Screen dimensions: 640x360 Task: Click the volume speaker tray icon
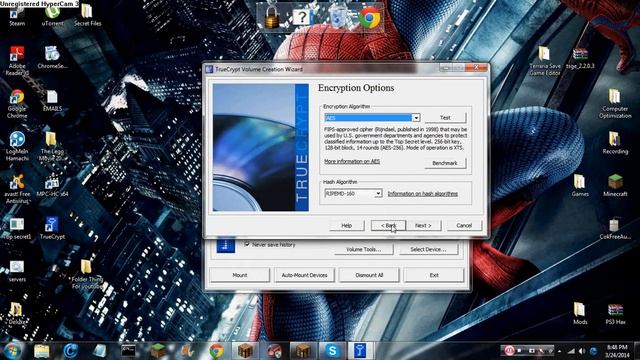(x=582, y=351)
